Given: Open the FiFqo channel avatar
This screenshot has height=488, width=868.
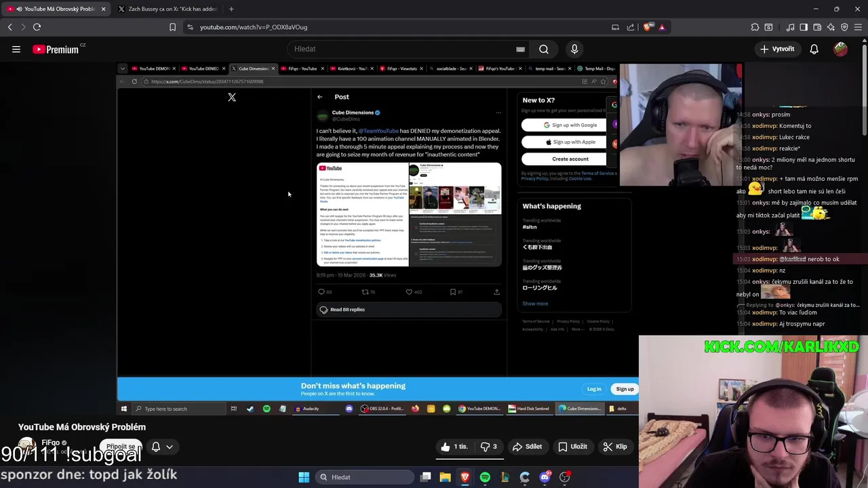Looking at the screenshot, I should point(27,447).
